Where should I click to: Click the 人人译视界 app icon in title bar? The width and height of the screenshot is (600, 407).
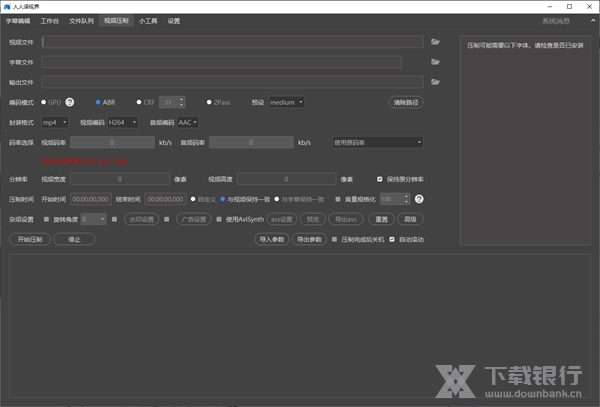8,6
